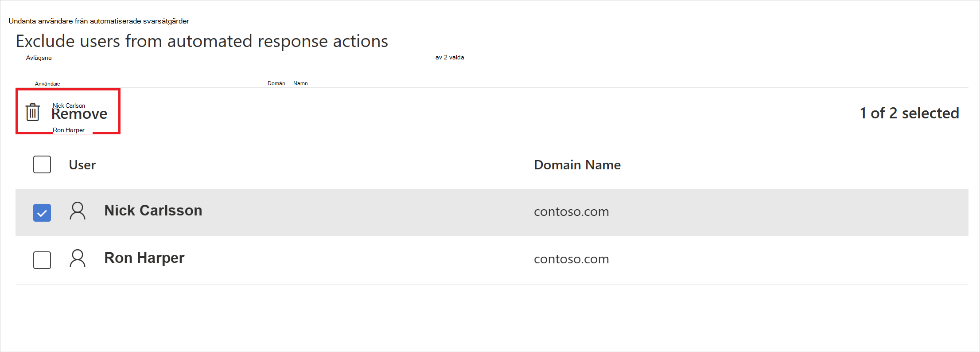Click contoso.com in the Ron Harper row

571,259
